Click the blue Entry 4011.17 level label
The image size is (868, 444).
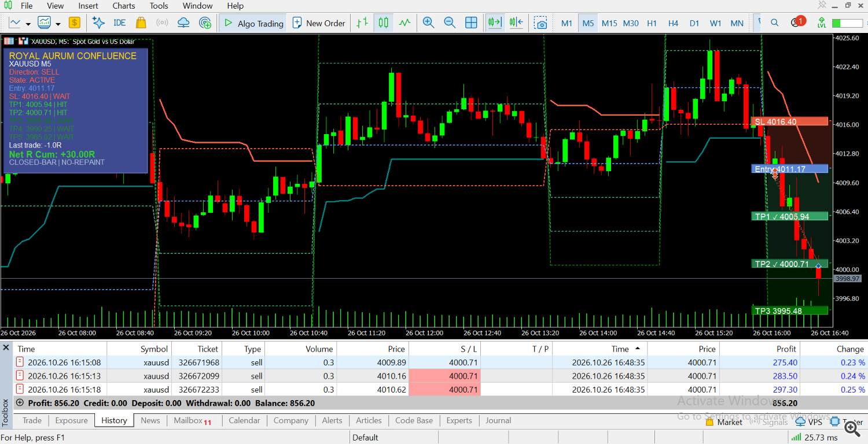tap(790, 169)
